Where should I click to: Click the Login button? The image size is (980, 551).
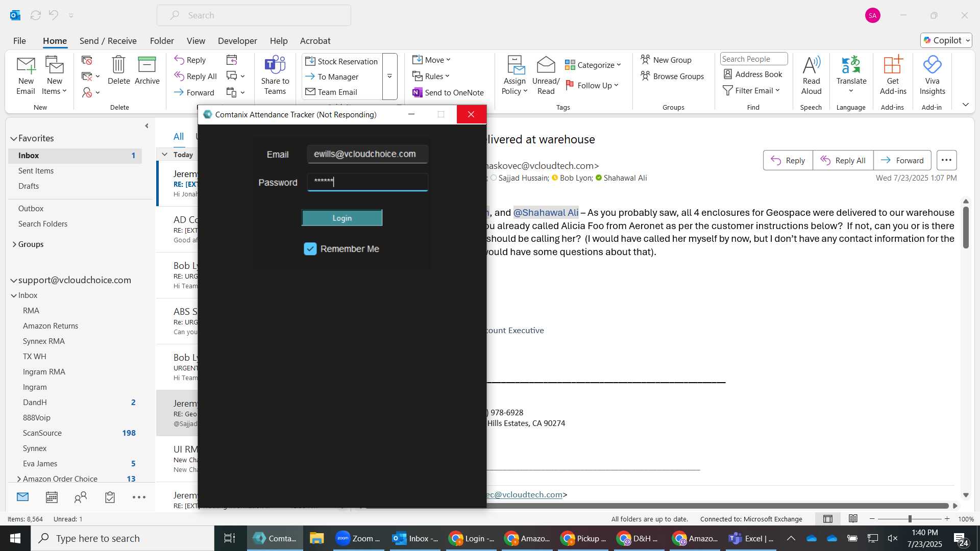342,218
